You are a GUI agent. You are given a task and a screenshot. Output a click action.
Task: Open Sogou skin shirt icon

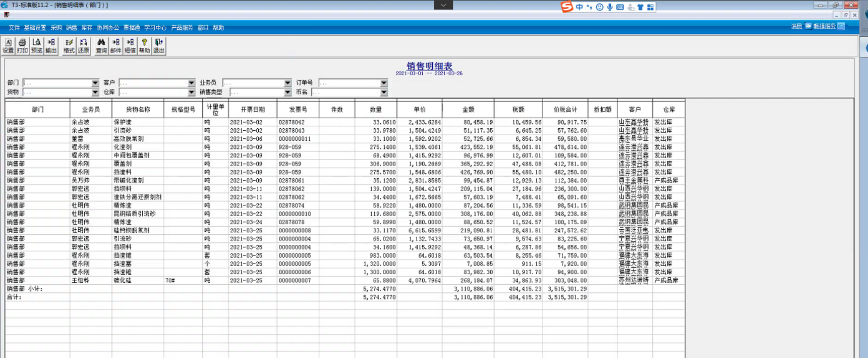pos(641,7)
